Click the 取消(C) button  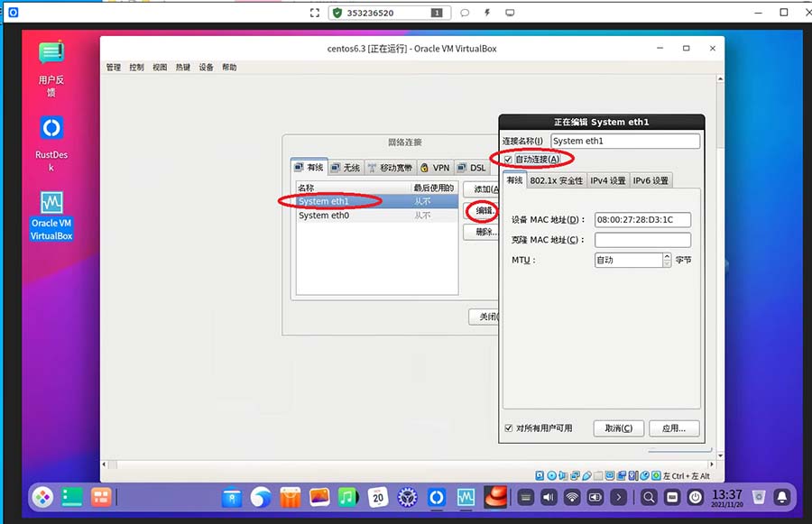[619, 428]
